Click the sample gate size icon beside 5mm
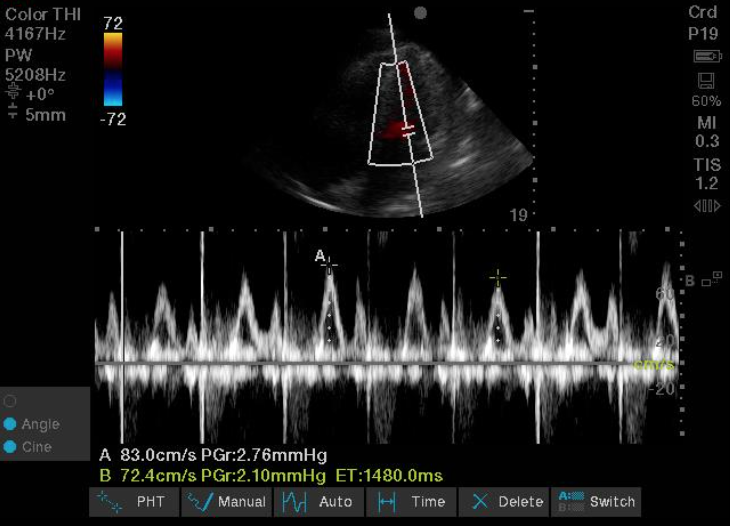 coord(13,112)
